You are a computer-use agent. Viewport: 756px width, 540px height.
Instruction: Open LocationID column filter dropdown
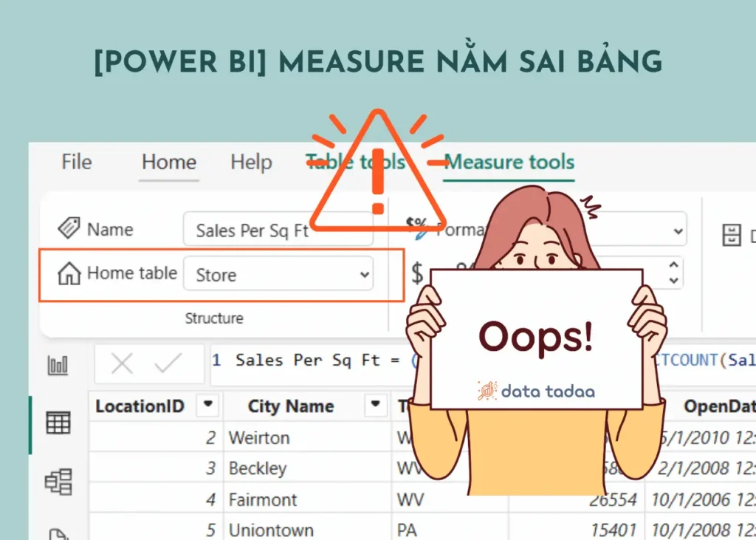208,404
